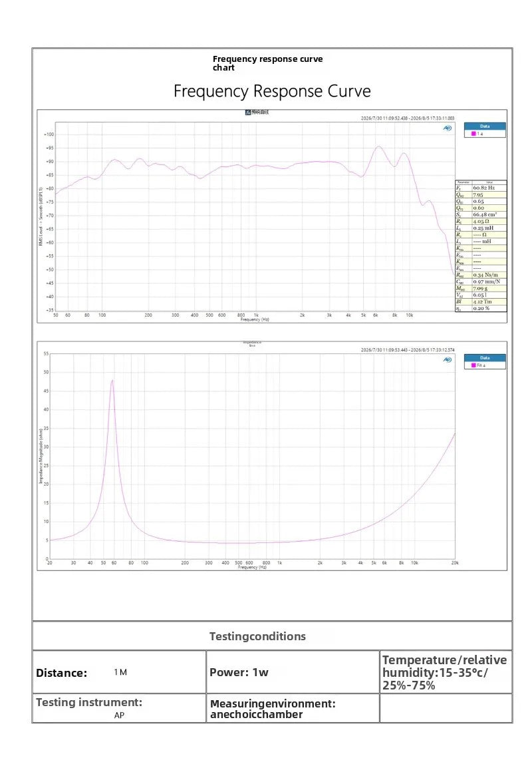Click the '7.95' value in the parameter table
532x780 pixels.
coord(478,195)
